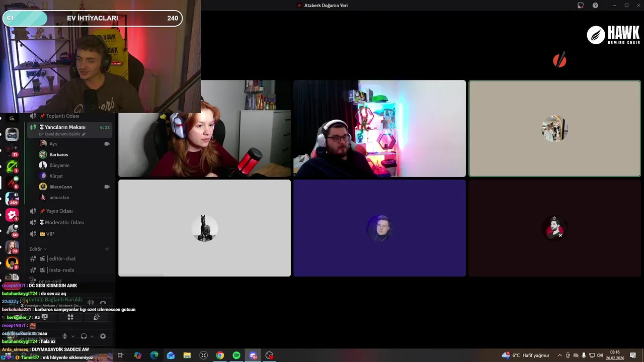Screen dimensions: 644x362
Task: Disconnect from voice with hang-up icon
Action: click(x=103, y=302)
